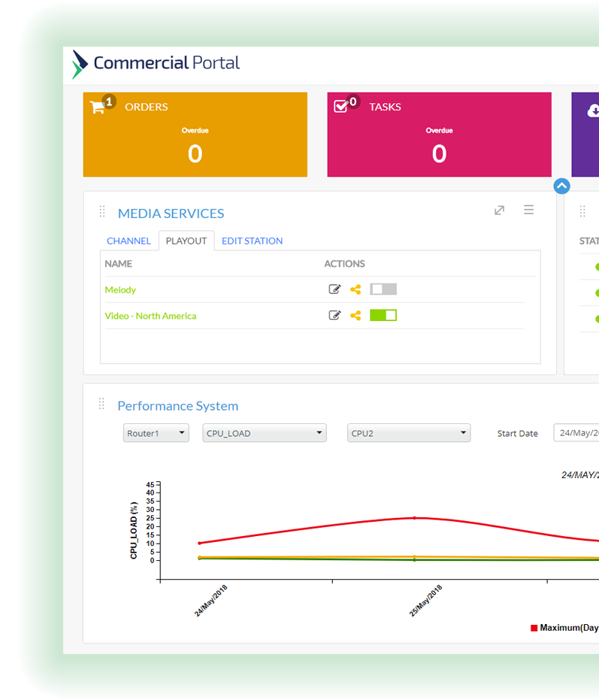Click the Commercial Portal logo
The image size is (599, 700).
coord(156,63)
